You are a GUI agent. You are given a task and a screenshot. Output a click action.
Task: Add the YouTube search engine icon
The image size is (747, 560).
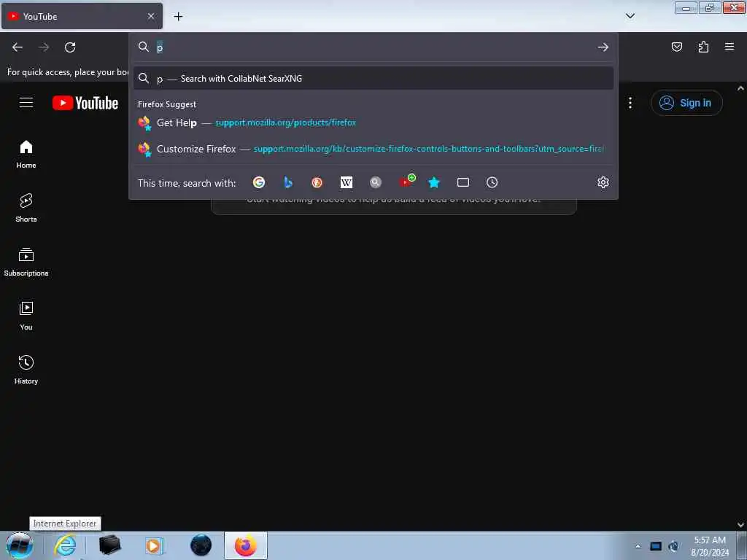click(406, 182)
